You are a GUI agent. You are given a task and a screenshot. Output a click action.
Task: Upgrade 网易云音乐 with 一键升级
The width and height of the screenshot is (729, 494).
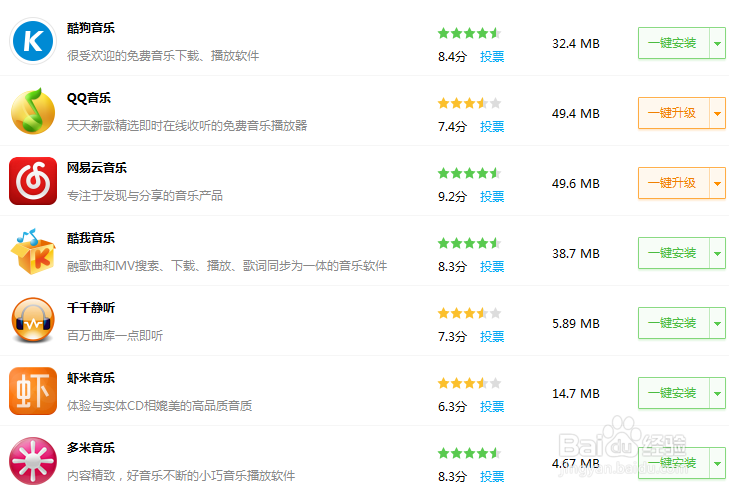point(673,183)
